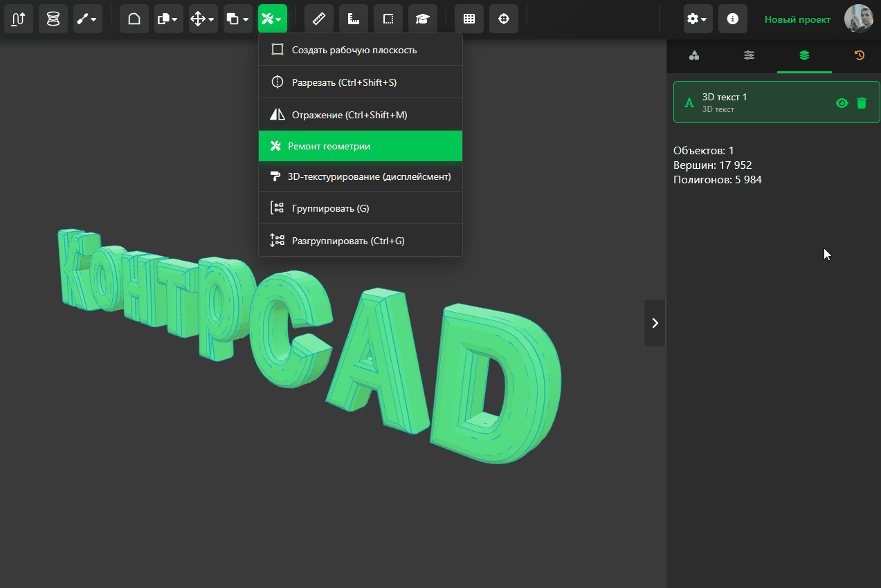This screenshot has height=588, width=881.
Task: Collapse the green wrench tools dropdown
Action: (x=273, y=19)
